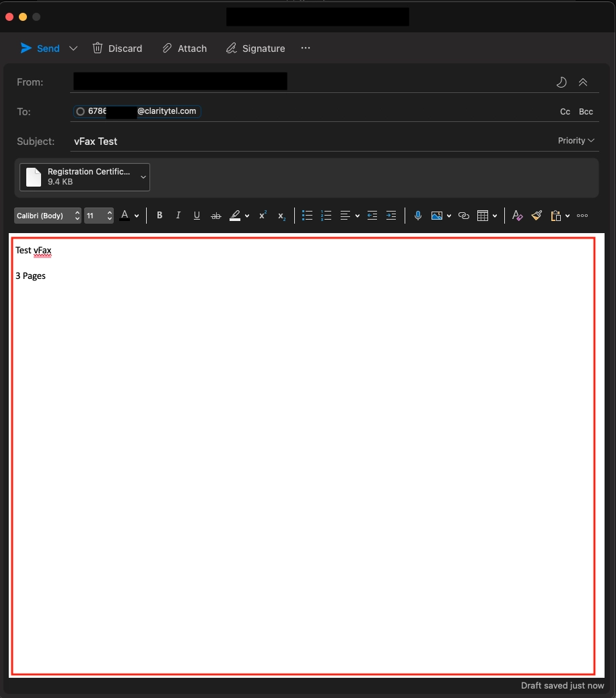Insert a bulleted list
The height and width of the screenshot is (698, 616).
[307, 216]
